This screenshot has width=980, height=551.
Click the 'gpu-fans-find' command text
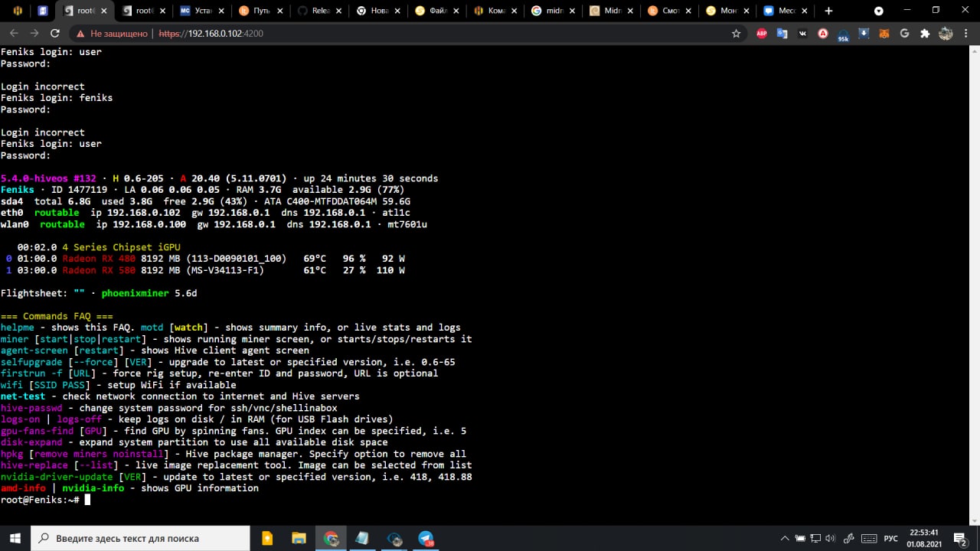[x=37, y=431]
